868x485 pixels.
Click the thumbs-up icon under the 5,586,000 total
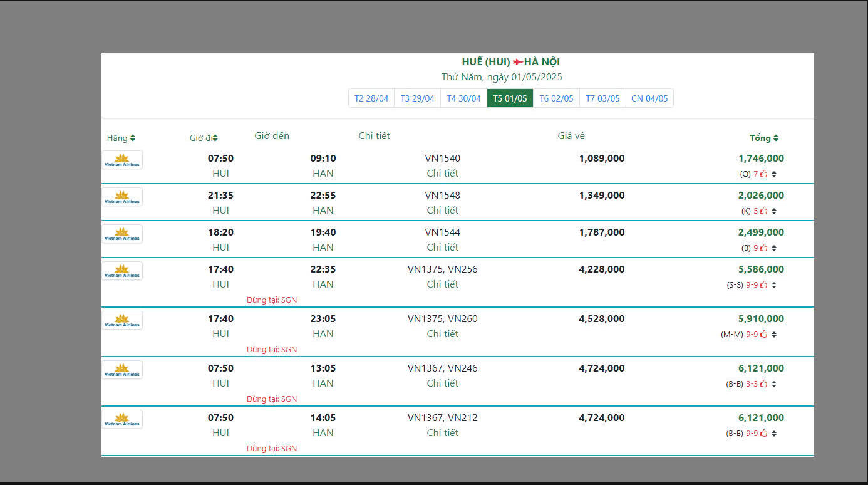[763, 285]
